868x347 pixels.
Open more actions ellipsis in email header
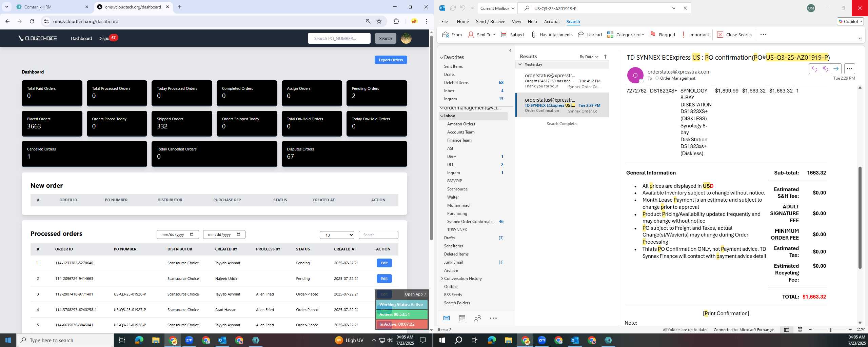tap(849, 69)
